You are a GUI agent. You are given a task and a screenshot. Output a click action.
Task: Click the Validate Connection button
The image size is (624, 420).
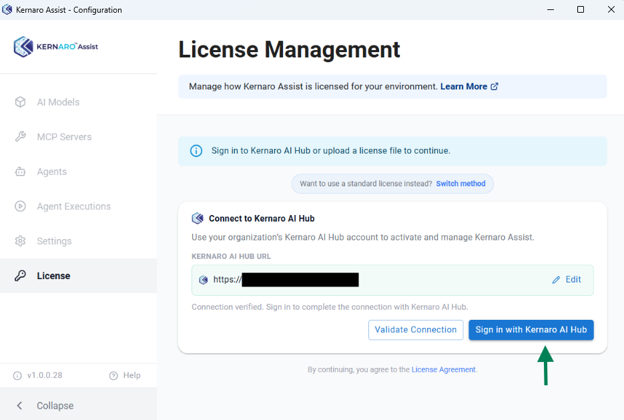[415, 330]
